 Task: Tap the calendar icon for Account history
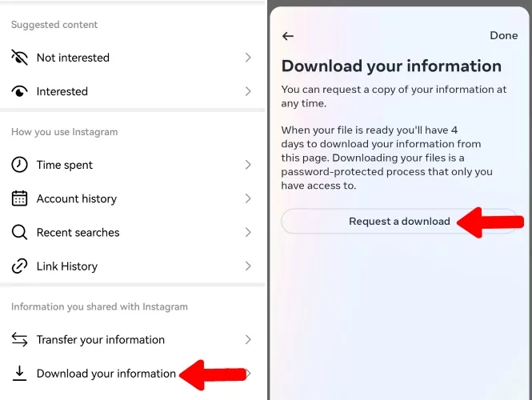(x=20, y=198)
